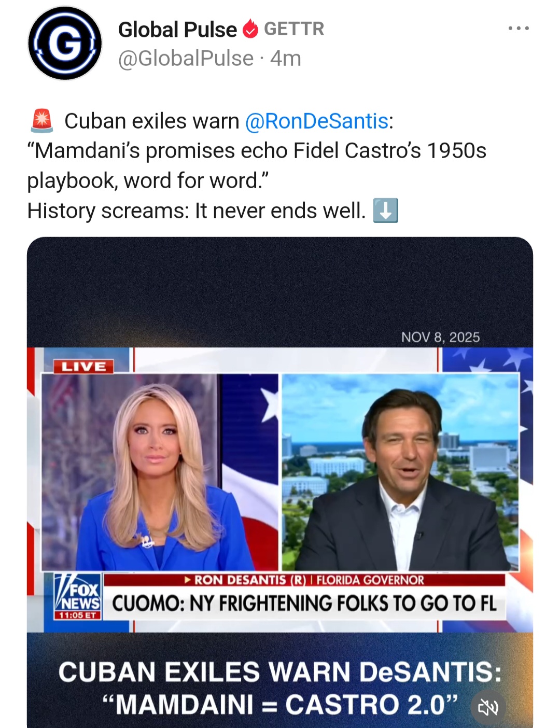
Task: Tap the red siren emoji
Action: point(42,121)
